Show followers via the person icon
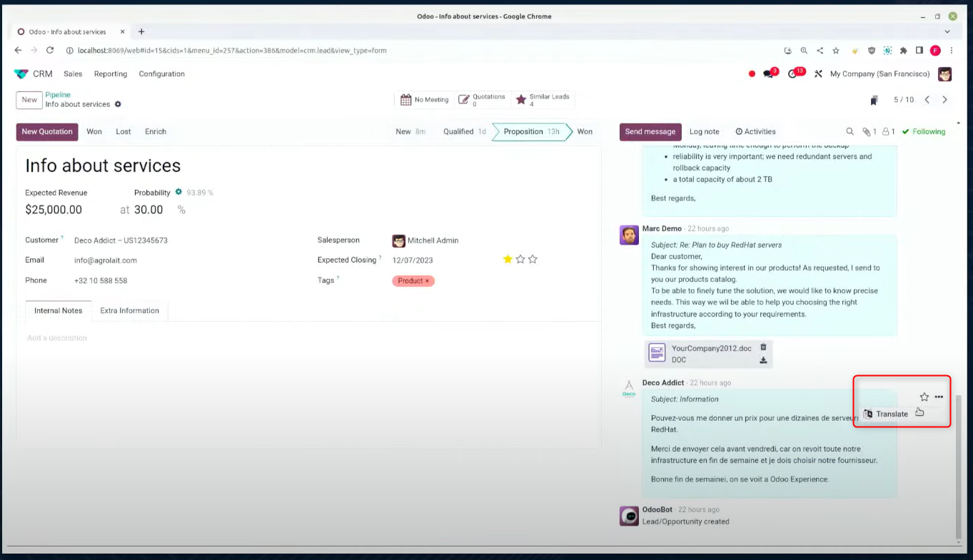 click(x=889, y=131)
